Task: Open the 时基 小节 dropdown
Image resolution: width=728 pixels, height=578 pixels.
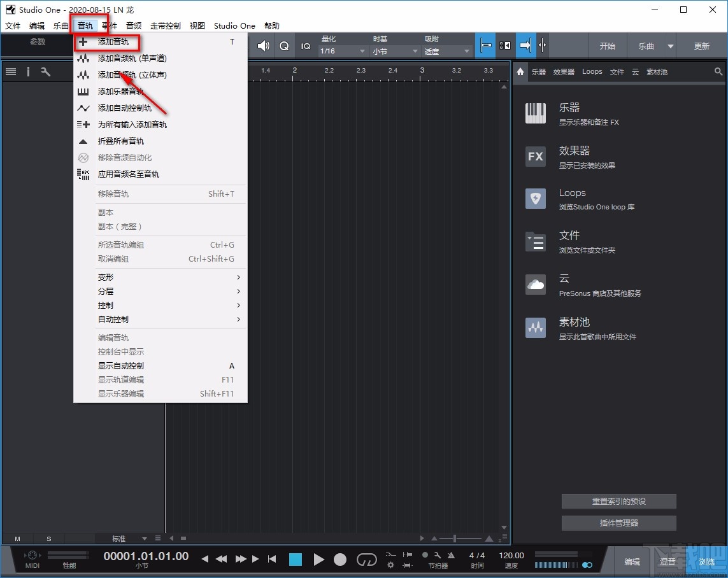Action: coord(395,51)
